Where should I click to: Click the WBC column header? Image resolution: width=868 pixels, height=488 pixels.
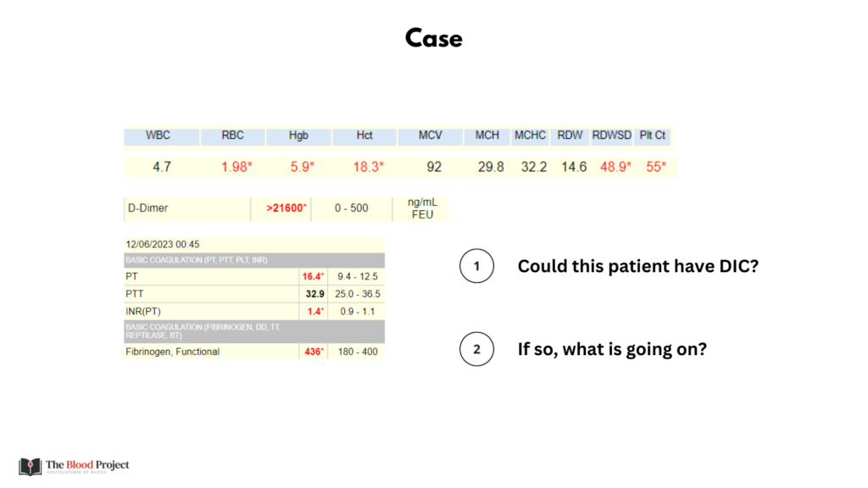(158, 136)
